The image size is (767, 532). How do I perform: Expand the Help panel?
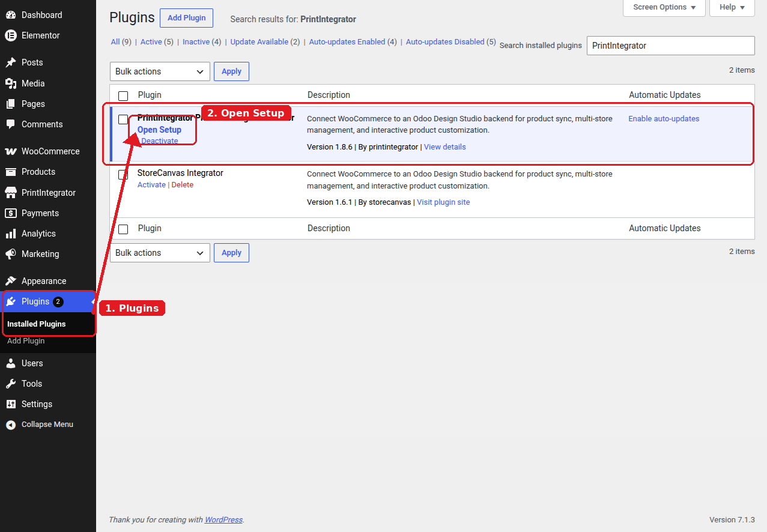(732, 8)
